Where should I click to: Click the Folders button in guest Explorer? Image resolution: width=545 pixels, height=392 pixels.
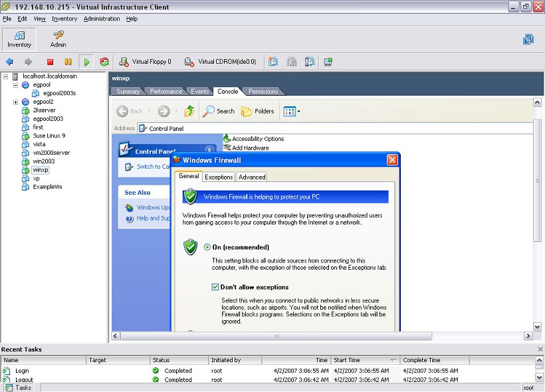tap(257, 111)
